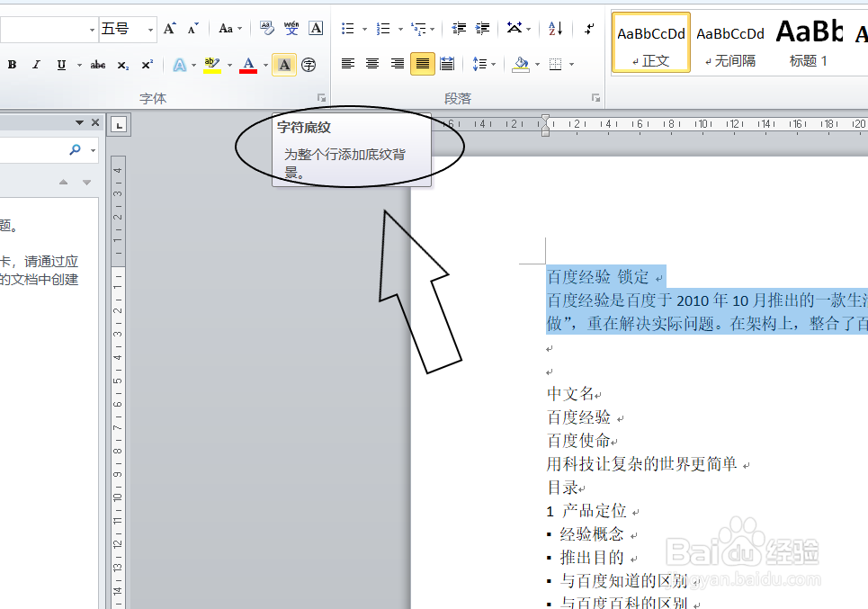Expand the navigation search options arrow
Viewport: 868px width, 609px height.
click(x=93, y=150)
